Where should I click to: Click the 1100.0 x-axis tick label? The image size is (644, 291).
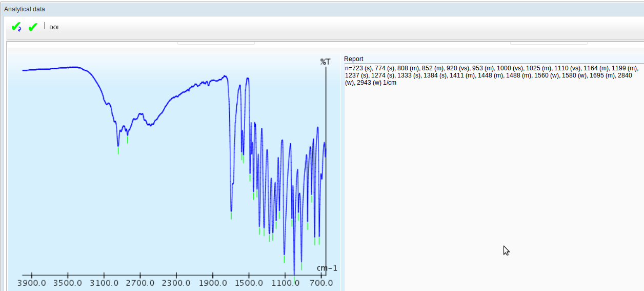[x=285, y=283]
